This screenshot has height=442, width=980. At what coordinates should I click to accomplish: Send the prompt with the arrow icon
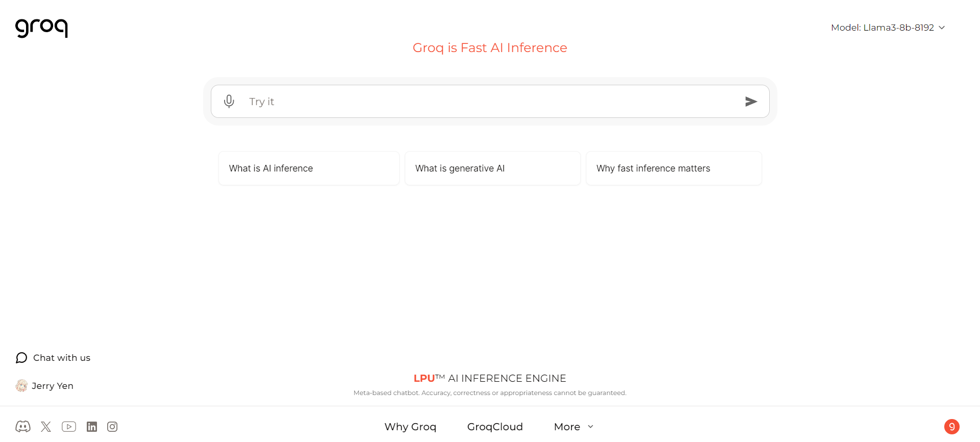[751, 102]
